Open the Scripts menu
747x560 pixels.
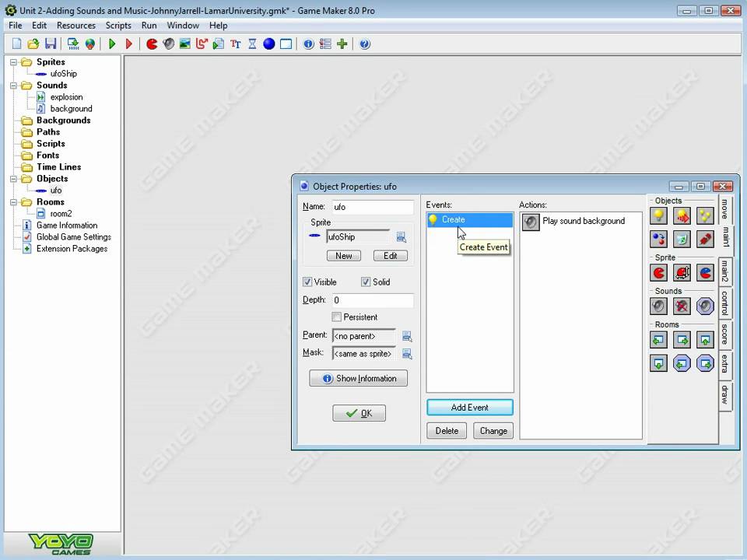[x=118, y=26]
